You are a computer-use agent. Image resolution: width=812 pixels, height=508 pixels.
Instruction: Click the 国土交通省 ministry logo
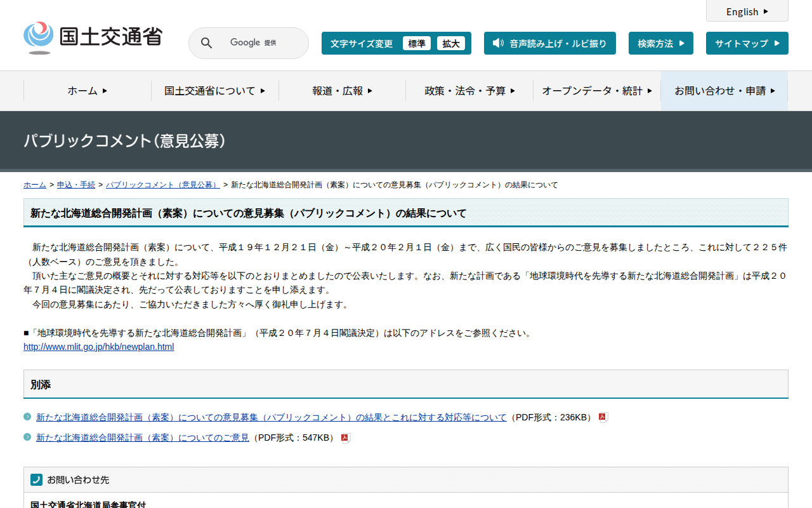tap(93, 37)
